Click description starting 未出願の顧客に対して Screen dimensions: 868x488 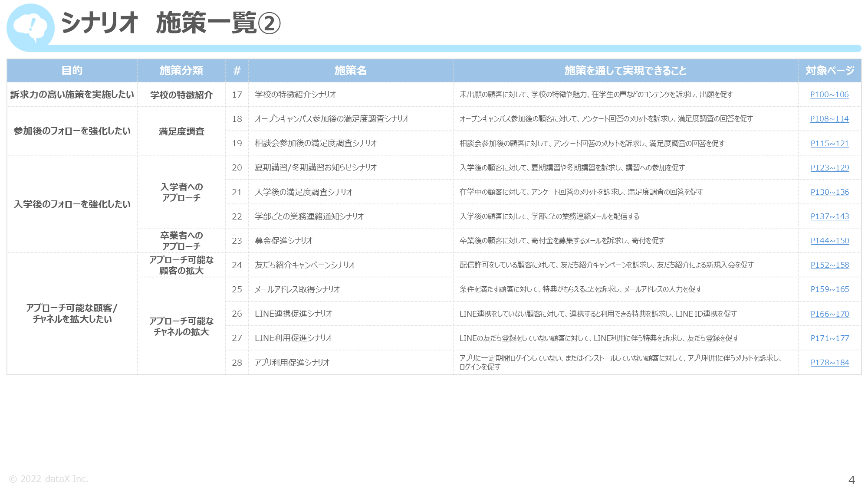[x=596, y=95]
